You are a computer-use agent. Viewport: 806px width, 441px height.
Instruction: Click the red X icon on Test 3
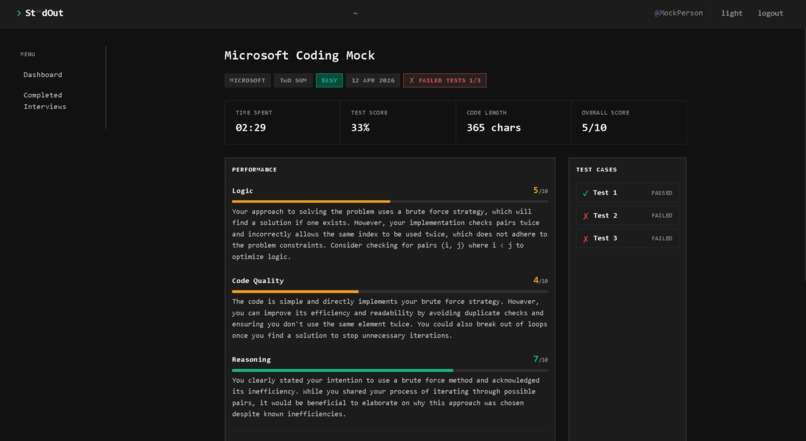pyautogui.click(x=585, y=238)
